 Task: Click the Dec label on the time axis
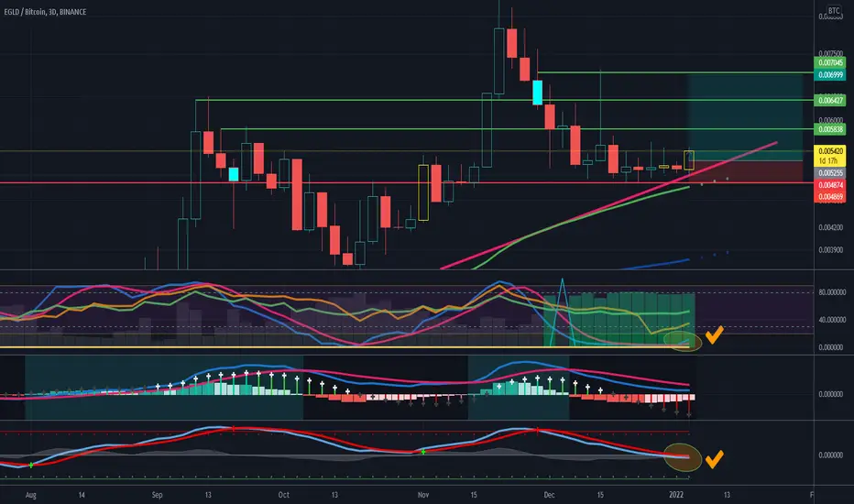click(x=549, y=495)
